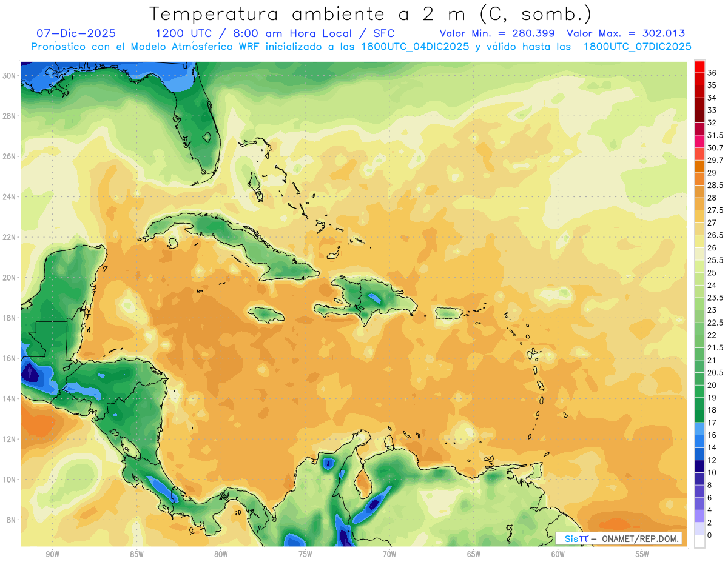The width and height of the screenshot is (728, 562).
Task: Click the 65W longitude label
Action: 474,554
